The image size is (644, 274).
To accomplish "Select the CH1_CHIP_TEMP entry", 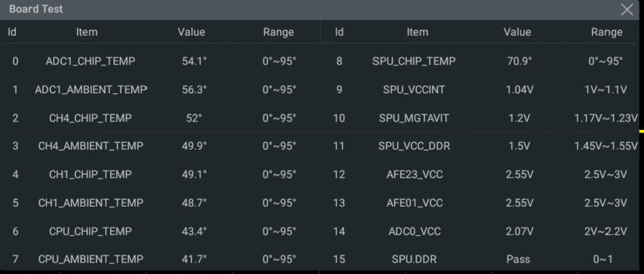I will pyautogui.click(x=91, y=175).
